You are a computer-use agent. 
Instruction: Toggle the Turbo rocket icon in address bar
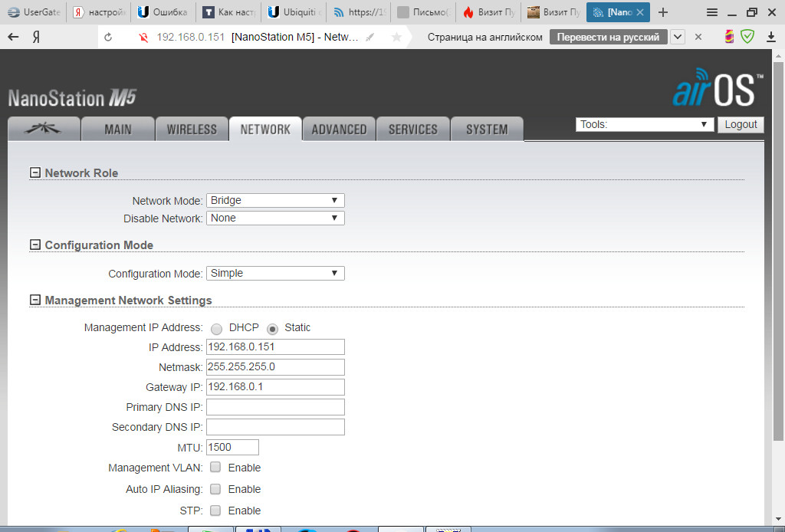[x=370, y=37]
